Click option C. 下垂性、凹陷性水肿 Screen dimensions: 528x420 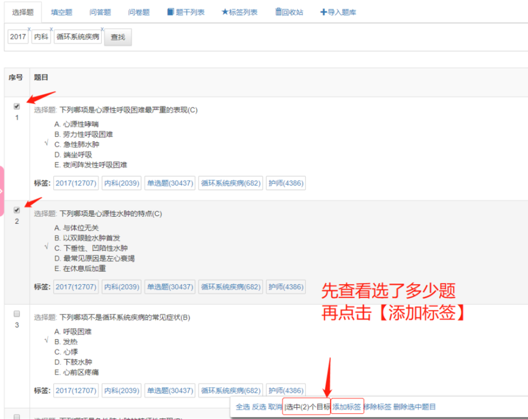[x=91, y=248]
